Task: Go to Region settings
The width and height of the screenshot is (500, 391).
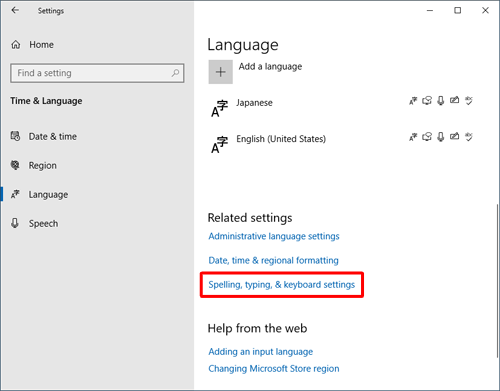Action: (43, 165)
